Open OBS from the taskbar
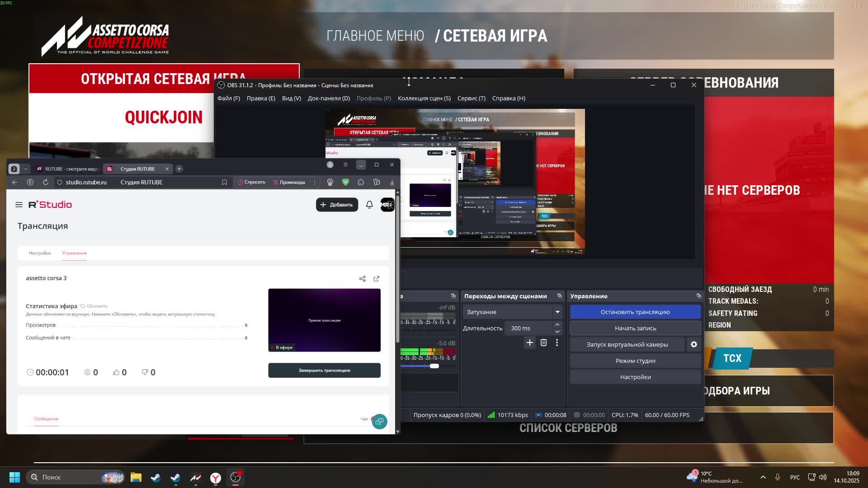Viewport: 868px width, 488px height. [235, 477]
